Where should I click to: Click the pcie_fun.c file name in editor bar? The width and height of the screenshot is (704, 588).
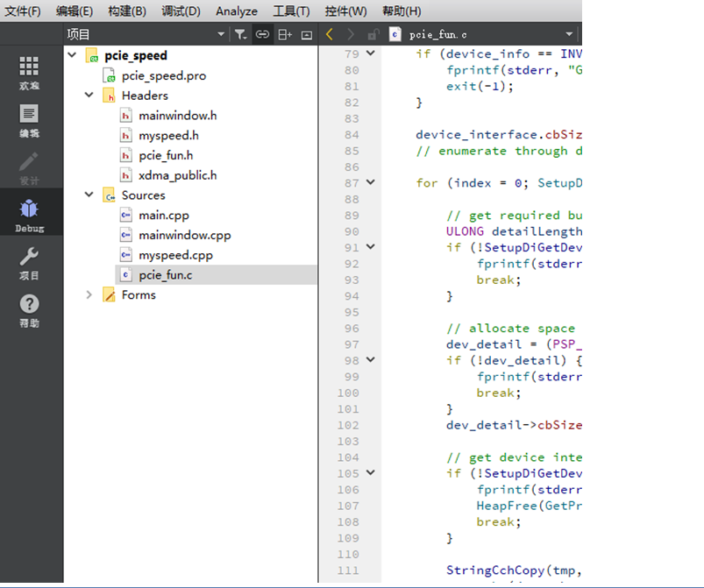pyautogui.click(x=437, y=34)
